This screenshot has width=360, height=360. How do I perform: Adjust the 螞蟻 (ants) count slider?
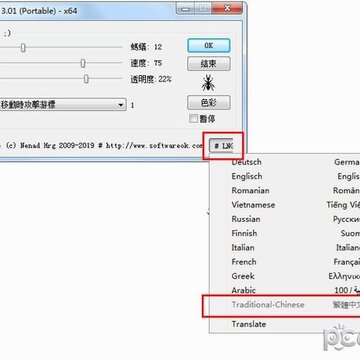23,47
